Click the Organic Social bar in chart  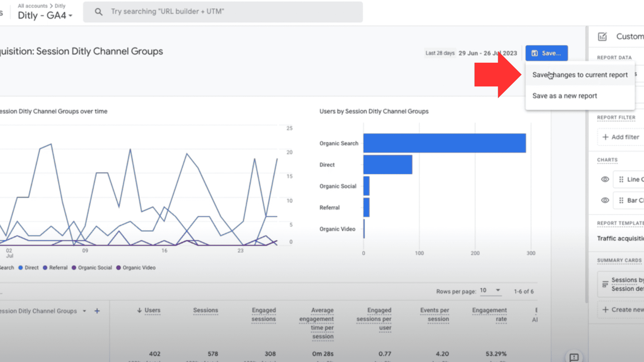(x=366, y=186)
